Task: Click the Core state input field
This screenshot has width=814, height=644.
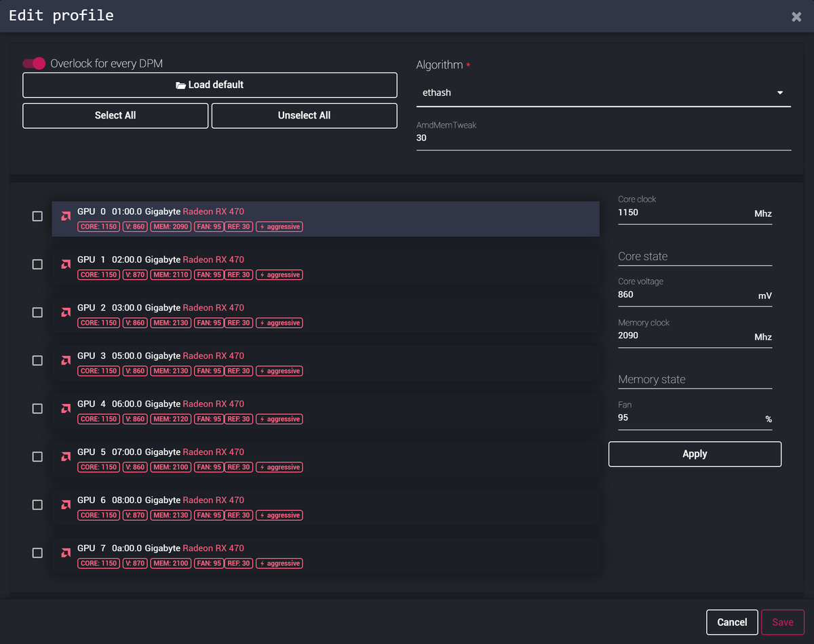Action: tap(695, 257)
